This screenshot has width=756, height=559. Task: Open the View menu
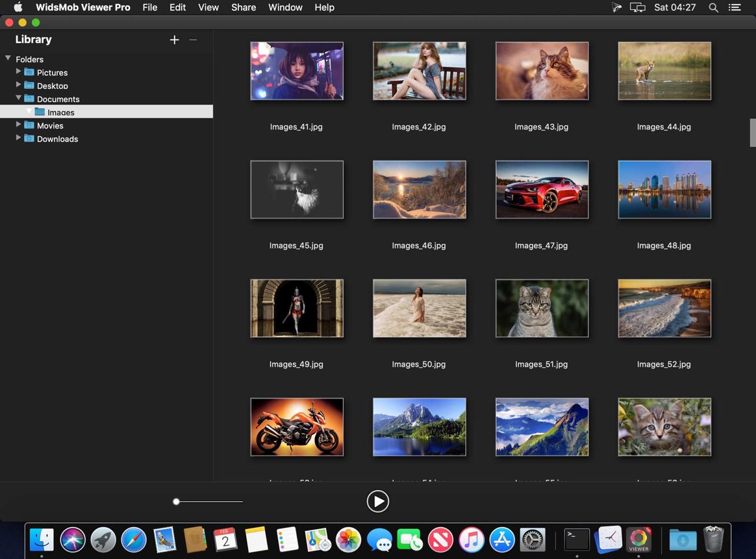point(208,8)
